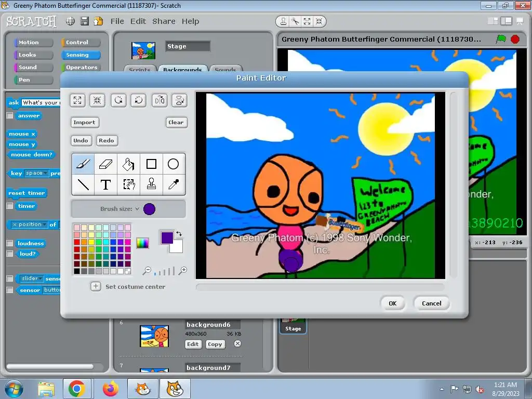
Task: Open the key space dropdown
Action: [37, 173]
